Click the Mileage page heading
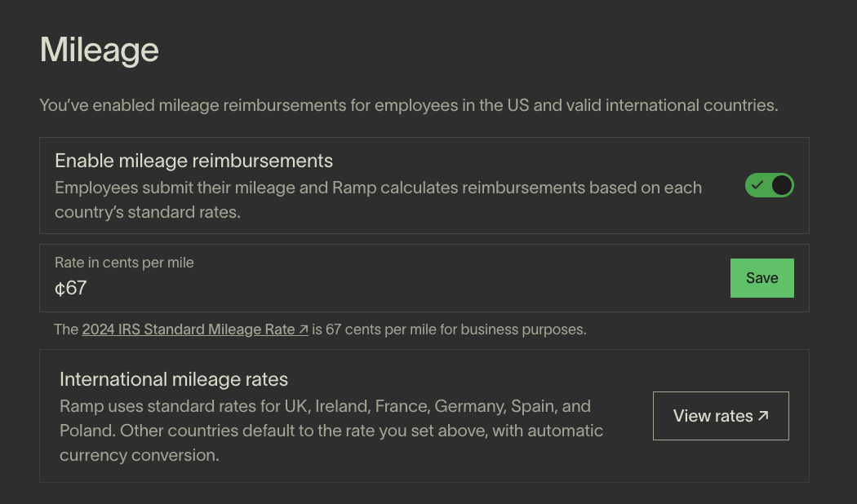This screenshot has height=504, width=857. point(99,51)
